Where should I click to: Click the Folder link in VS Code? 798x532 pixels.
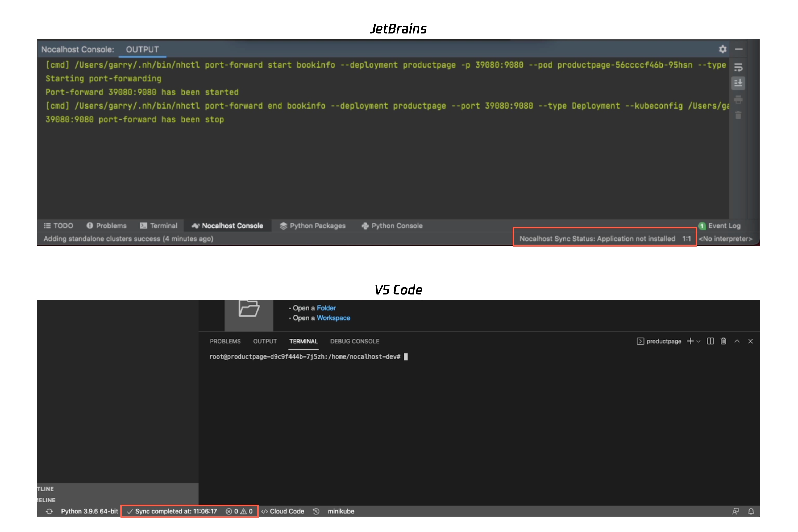(x=326, y=308)
